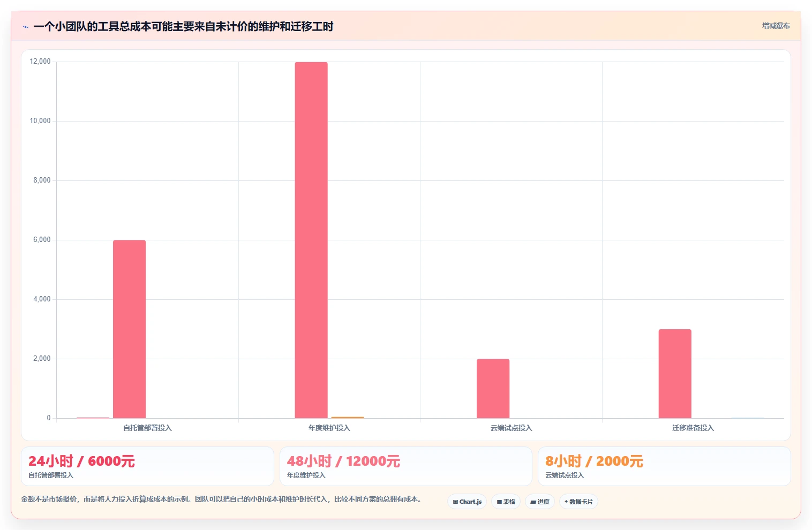Click the y-axis value 12,000
Screen dimensions: 812x530
(40, 62)
